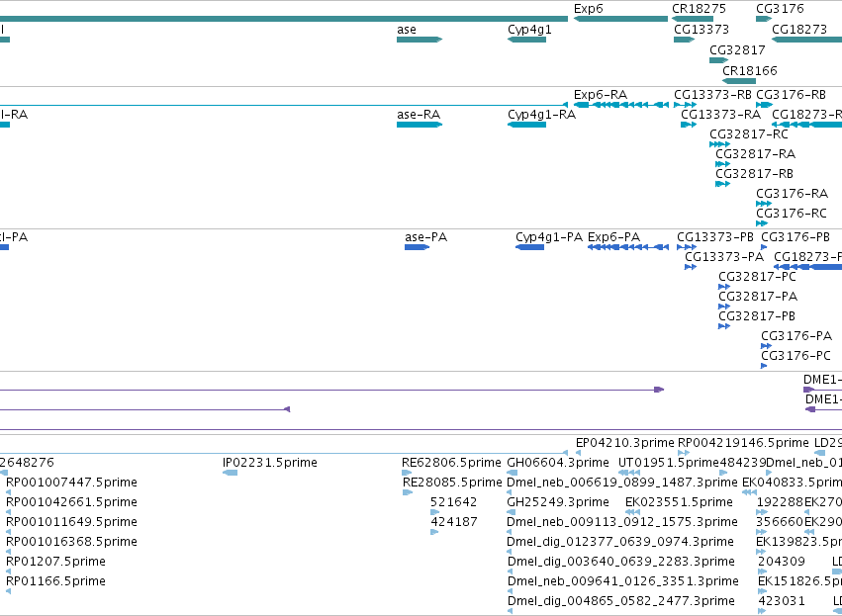The width and height of the screenshot is (842, 616).
Task: Click the UT01951.5prime EST label
Action: pyautogui.click(x=669, y=463)
